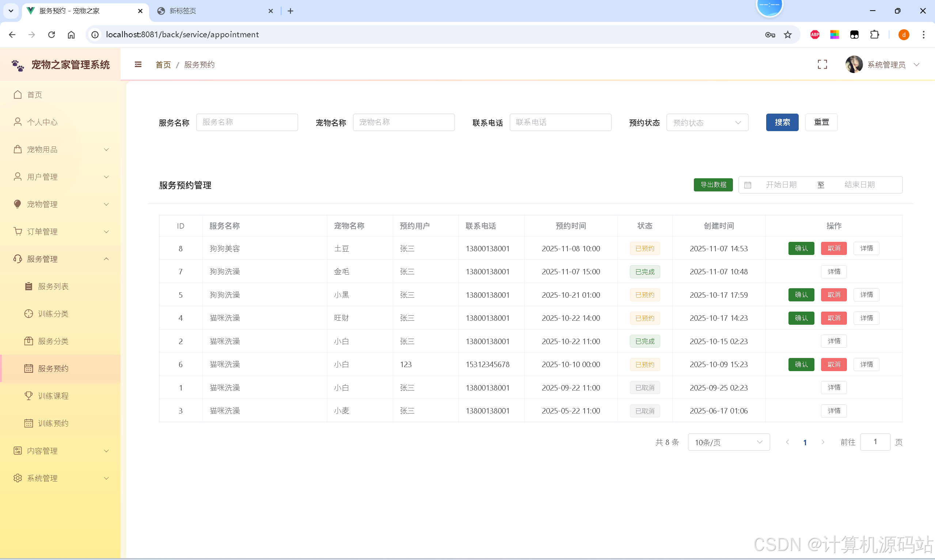Focus the 服务名称 search input
This screenshot has height=560, width=935.
click(x=247, y=122)
